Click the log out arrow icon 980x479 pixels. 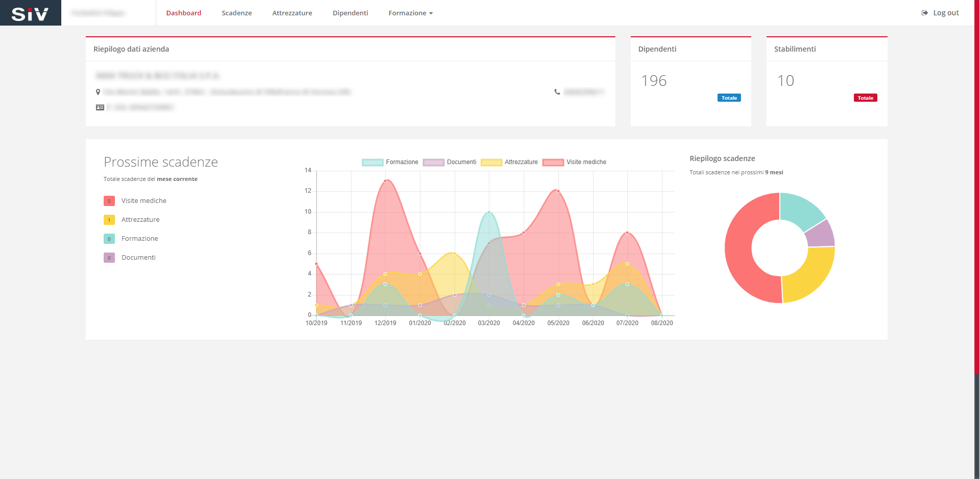click(924, 13)
